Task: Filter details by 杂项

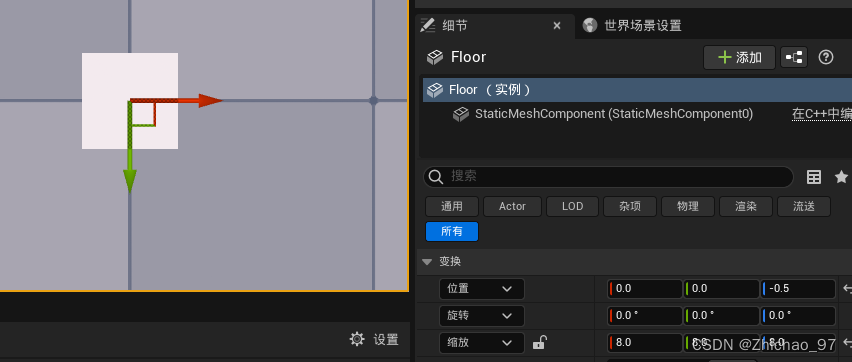Action: click(x=630, y=207)
